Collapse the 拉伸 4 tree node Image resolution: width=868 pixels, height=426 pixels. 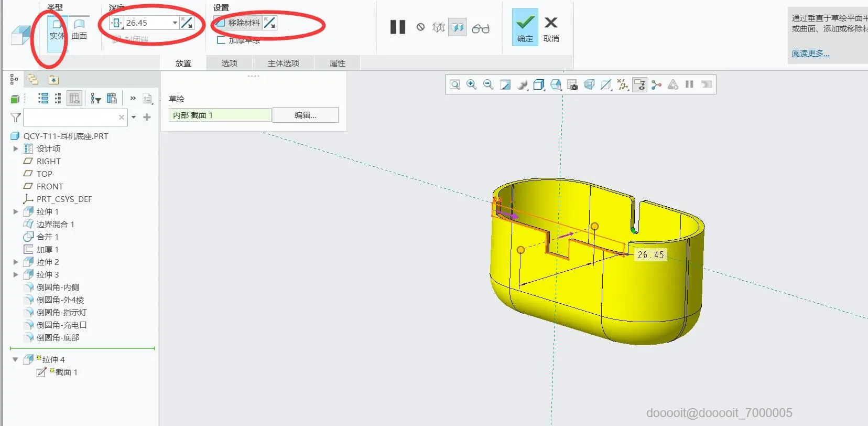coord(15,360)
